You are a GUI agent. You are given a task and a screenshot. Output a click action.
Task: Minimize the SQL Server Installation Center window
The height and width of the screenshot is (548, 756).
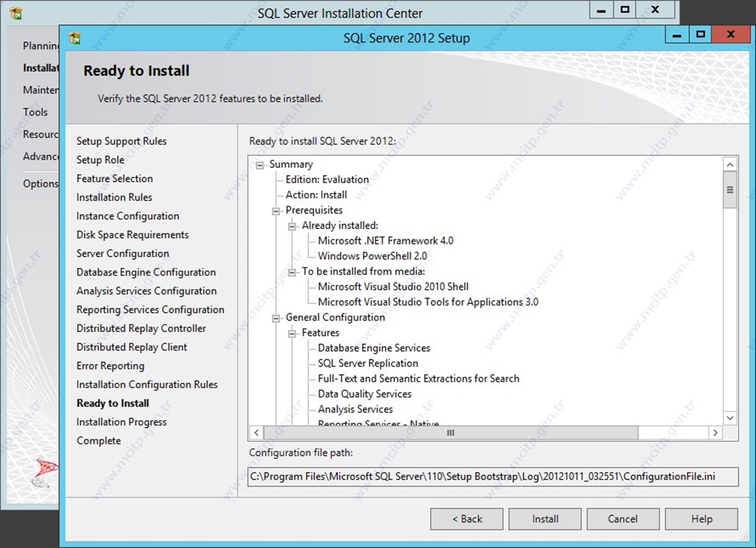pyautogui.click(x=602, y=10)
